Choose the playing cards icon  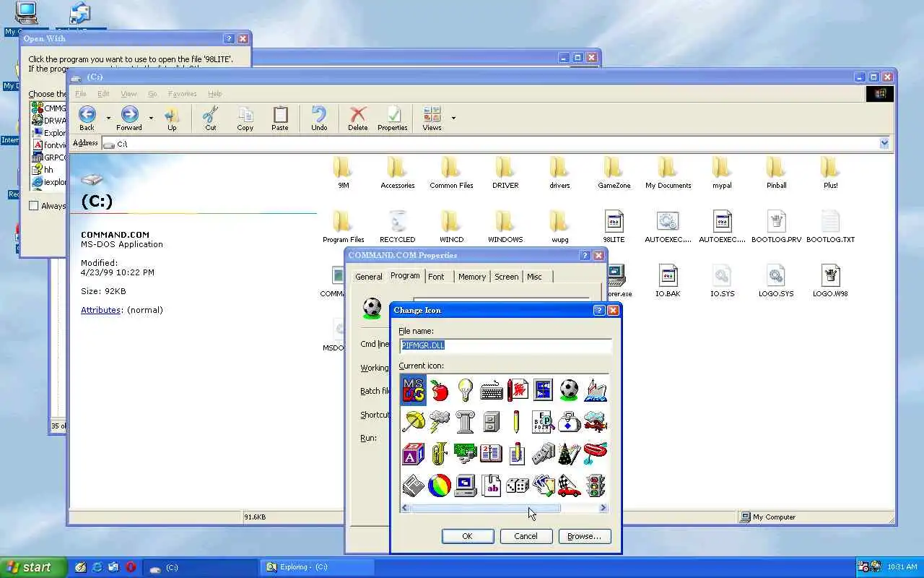(543, 485)
